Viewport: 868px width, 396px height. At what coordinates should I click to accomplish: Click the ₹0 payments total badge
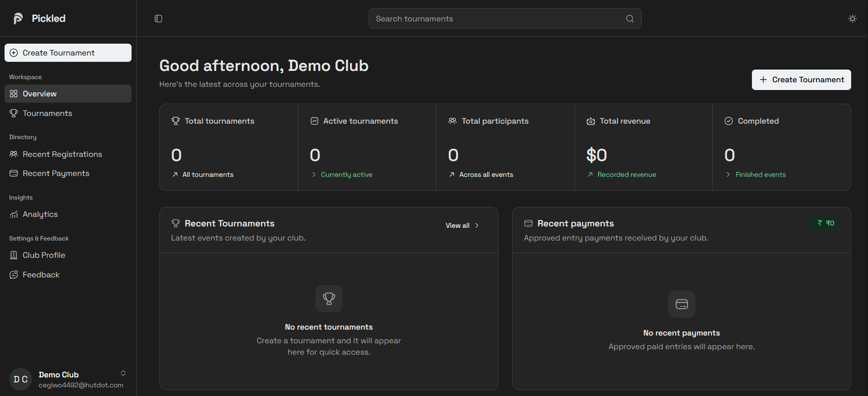click(x=826, y=223)
